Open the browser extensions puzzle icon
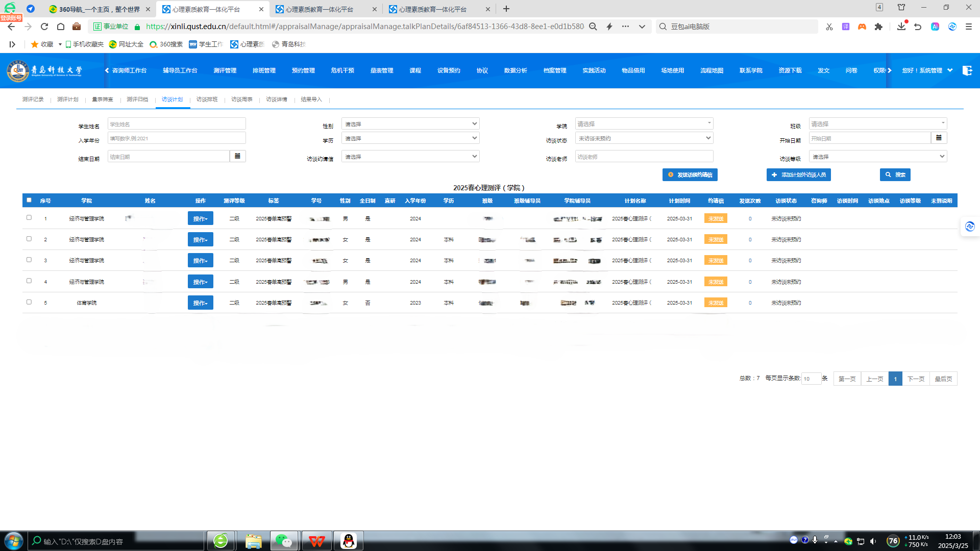 point(878,27)
